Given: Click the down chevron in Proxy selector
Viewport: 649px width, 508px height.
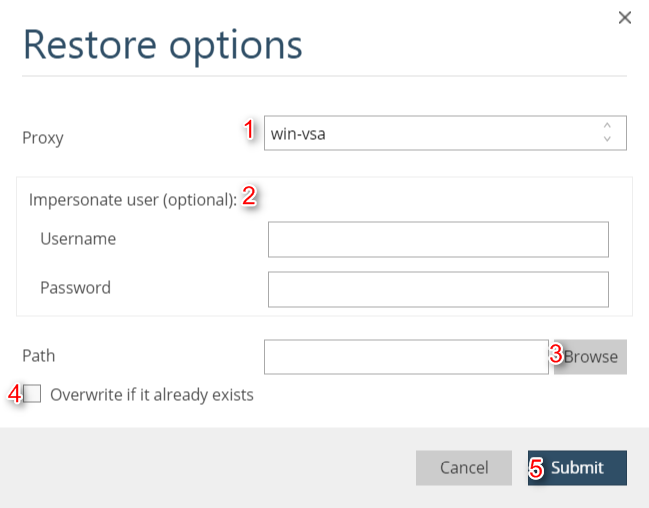Looking at the screenshot, I should click(607, 140).
